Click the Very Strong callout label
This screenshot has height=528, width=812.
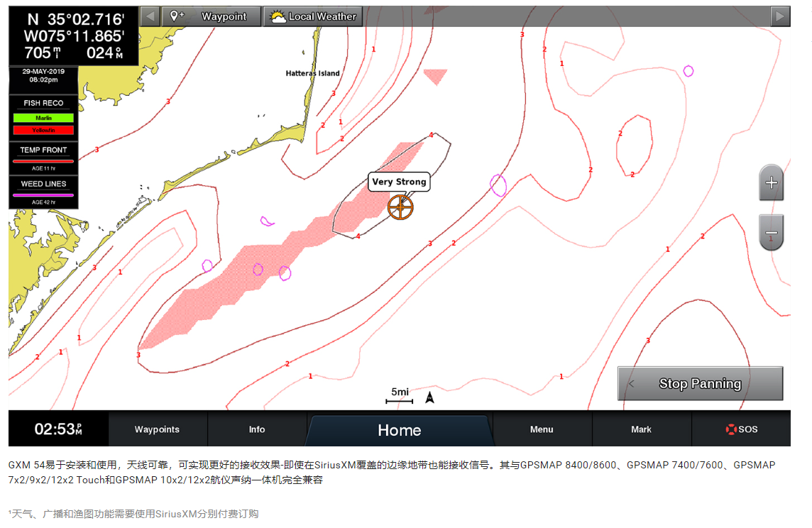[x=399, y=182]
